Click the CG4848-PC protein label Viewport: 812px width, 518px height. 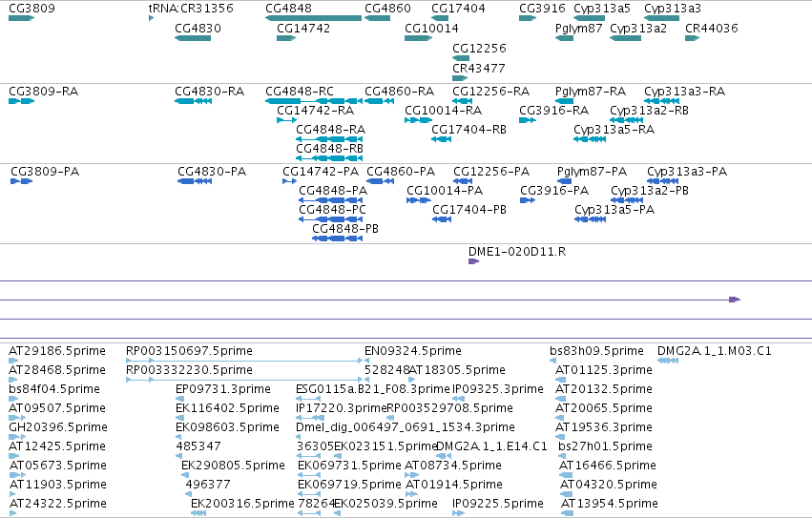click(332, 210)
